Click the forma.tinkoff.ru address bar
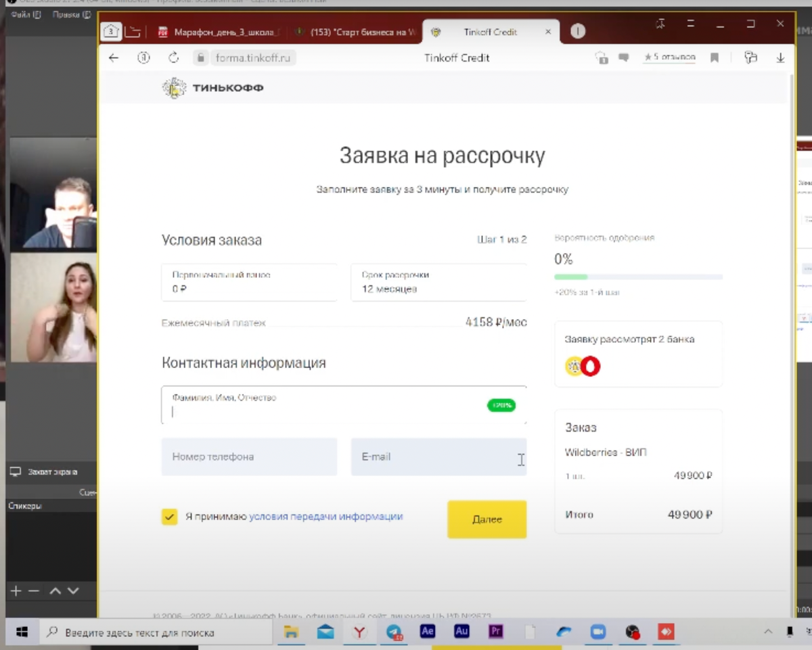 click(x=252, y=58)
